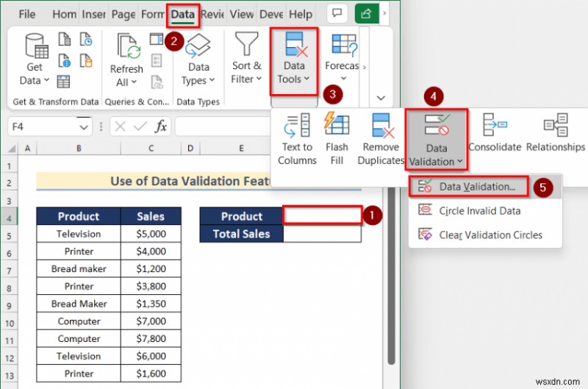The image size is (588, 389).
Task: Click the Bread maker cell in row 7
Action: pos(79,268)
